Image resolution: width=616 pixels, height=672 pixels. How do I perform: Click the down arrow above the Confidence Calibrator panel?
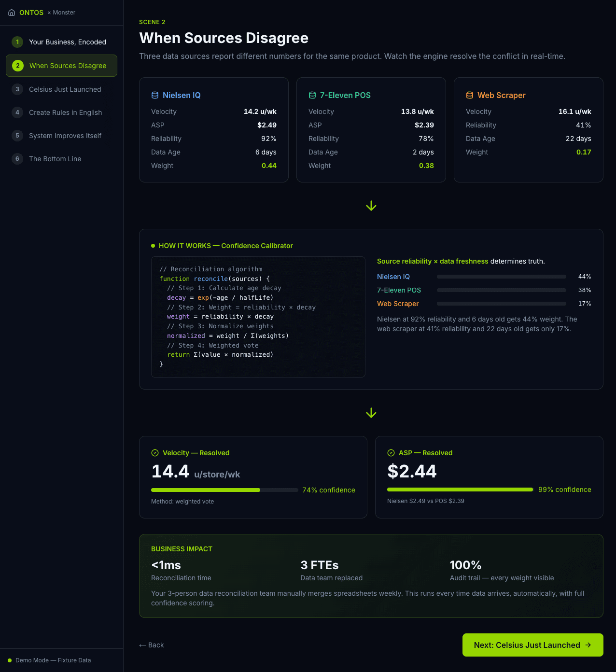tap(371, 206)
